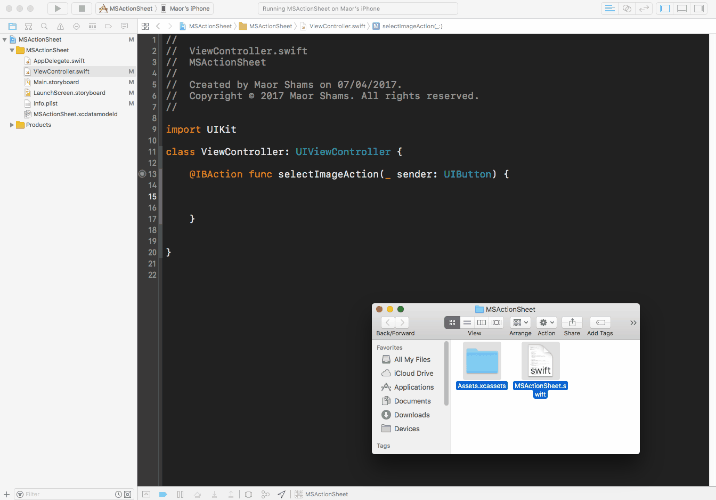Collapse the MSActionSheet group folder
This screenshot has width=716, height=500.
12,50
